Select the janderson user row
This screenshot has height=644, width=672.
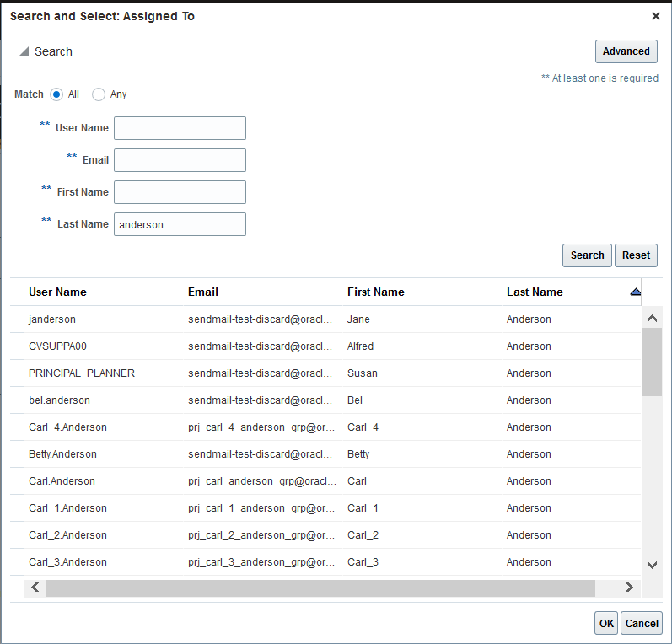(325, 319)
